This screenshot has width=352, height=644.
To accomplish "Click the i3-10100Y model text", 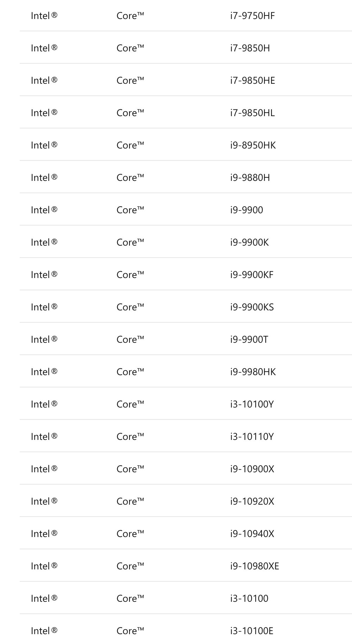I will pyautogui.click(x=252, y=404).
